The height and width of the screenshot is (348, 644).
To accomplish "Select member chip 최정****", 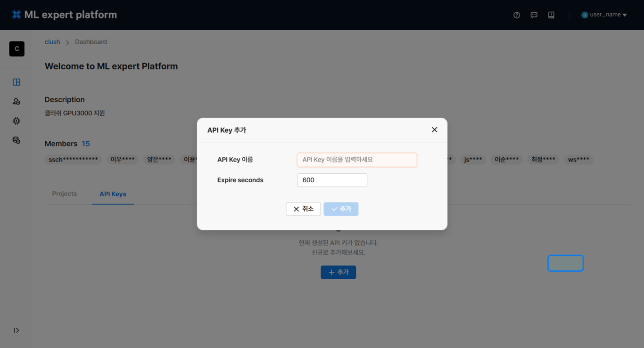I will (x=543, y=160).
